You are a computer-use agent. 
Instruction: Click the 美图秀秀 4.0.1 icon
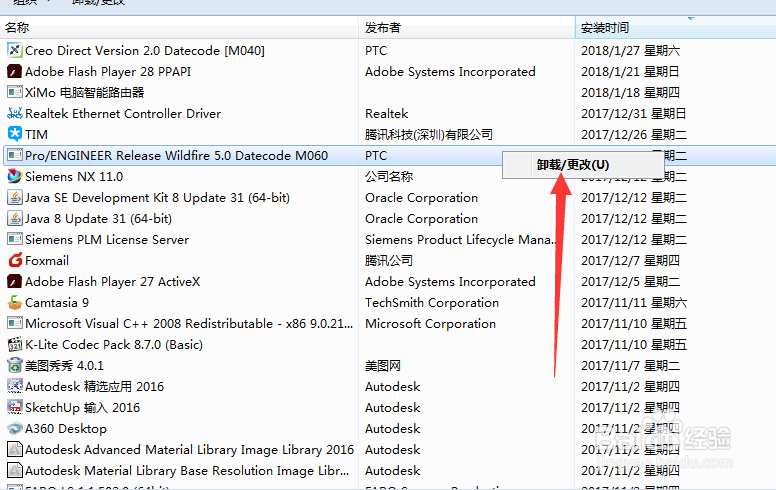[x=15, y=365]
